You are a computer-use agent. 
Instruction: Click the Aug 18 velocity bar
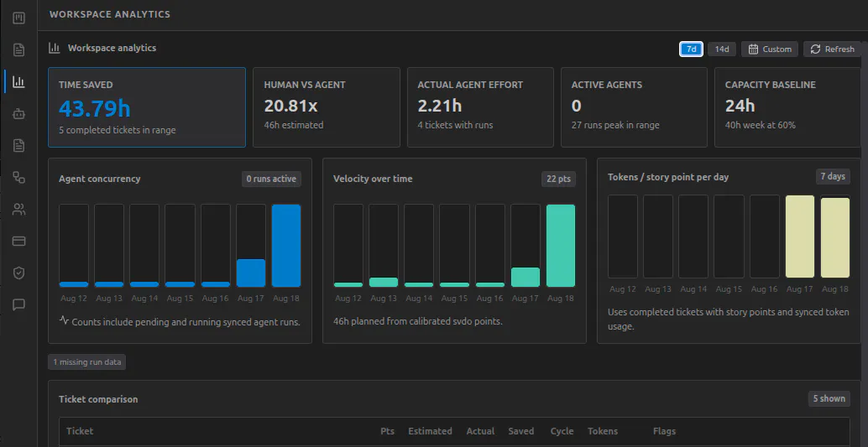click(x=561, y=246)
